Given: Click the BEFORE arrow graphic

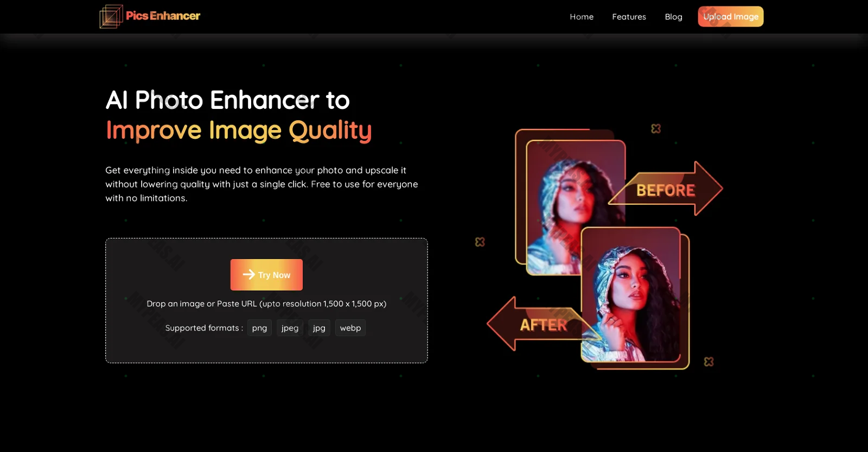Looking at the screenshot, I should tap(666, 189).
